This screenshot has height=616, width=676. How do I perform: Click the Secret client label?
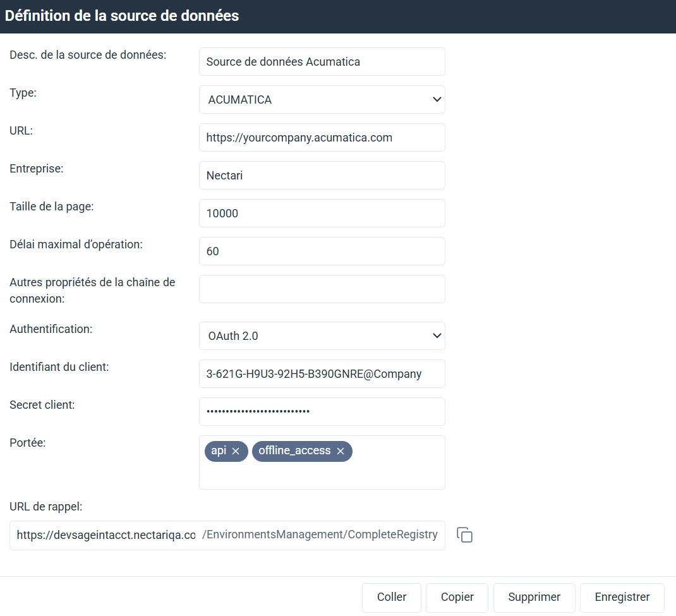(42, 405)
